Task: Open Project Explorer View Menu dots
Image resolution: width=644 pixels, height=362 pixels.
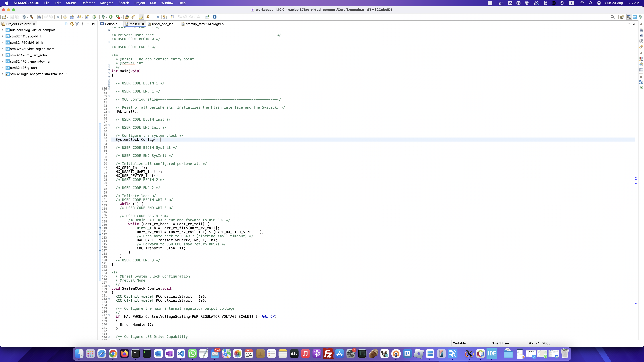Action: 83,24
